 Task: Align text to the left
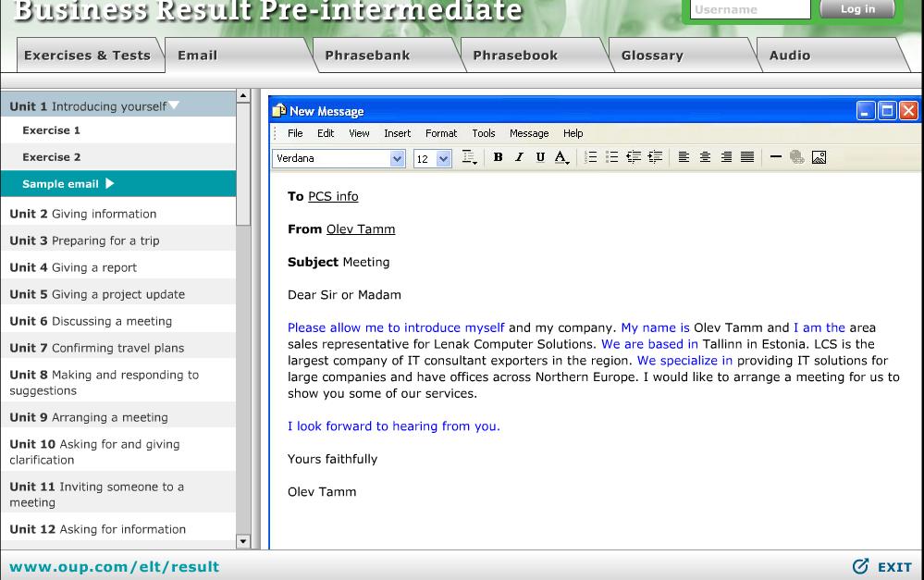point(684,157)
